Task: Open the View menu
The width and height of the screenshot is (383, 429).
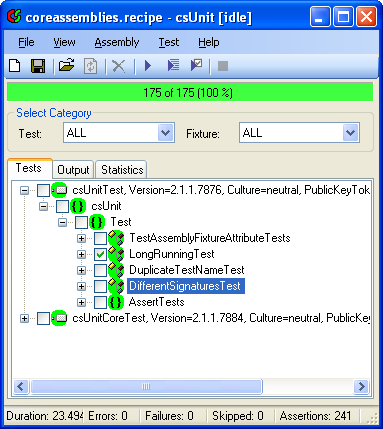Action: (64, 42)
